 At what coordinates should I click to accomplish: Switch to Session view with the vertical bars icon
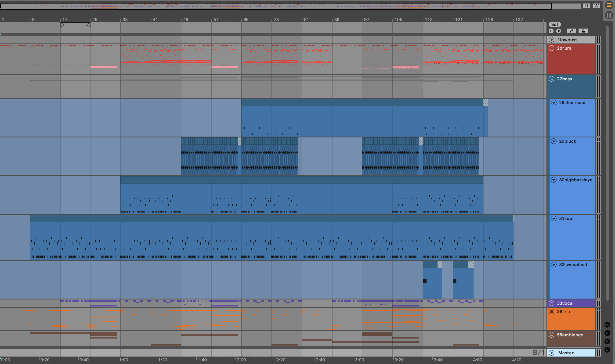point(609,15)
